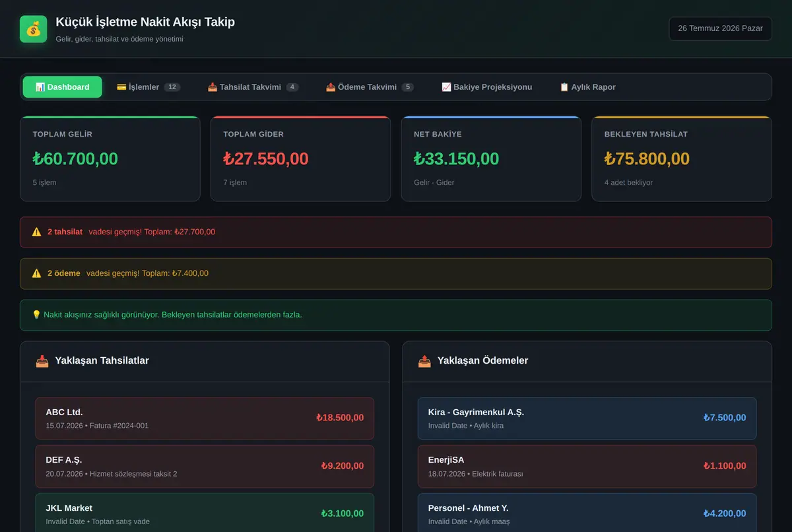Click the 'Yaklaşan Tahsilatlar' heading

pyautogui.click(x=102, y=361)
